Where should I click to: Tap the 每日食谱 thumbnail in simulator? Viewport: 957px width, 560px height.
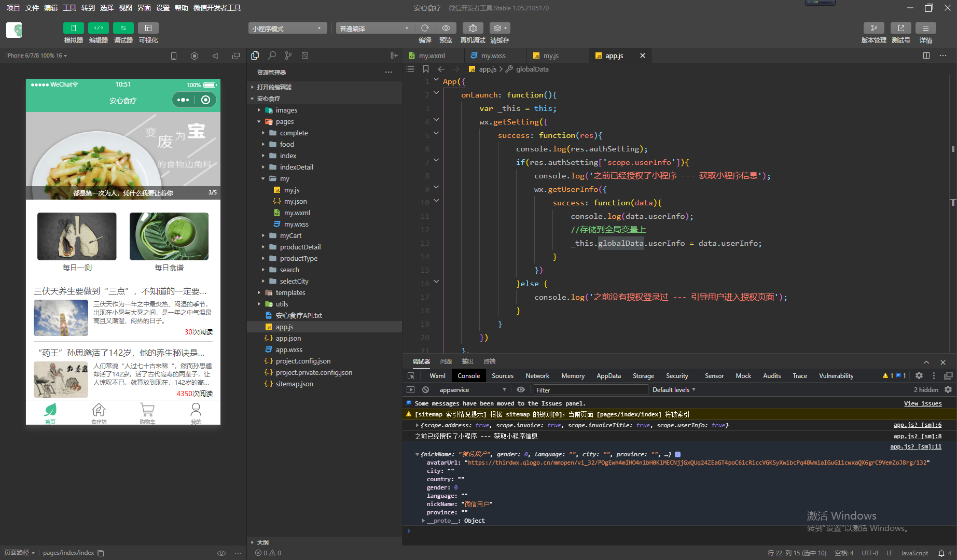tap(169, 236)
